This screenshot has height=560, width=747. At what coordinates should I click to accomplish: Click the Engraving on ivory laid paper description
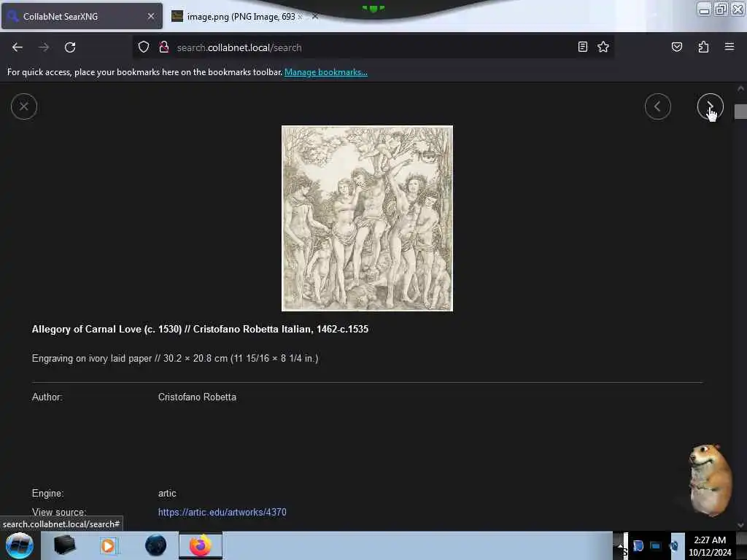(x=175, y=358)
